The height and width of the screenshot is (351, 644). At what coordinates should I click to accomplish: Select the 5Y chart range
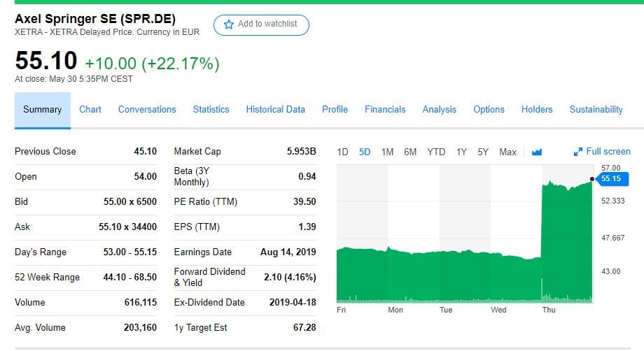coord(483,152)
